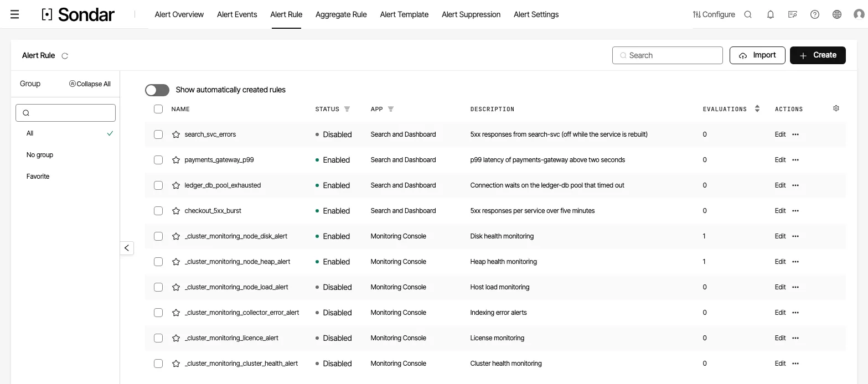Viewport: 868px width, 384px height.
Task: Check the search_svc_errors row checkbox
Action: pyautogui.click(x=158, y=134)
